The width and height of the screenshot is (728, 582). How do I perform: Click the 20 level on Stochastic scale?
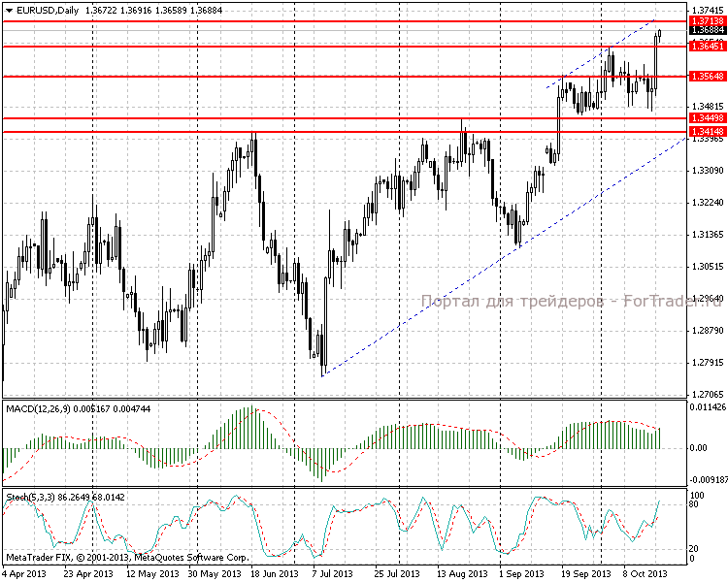tap(694, 549)
